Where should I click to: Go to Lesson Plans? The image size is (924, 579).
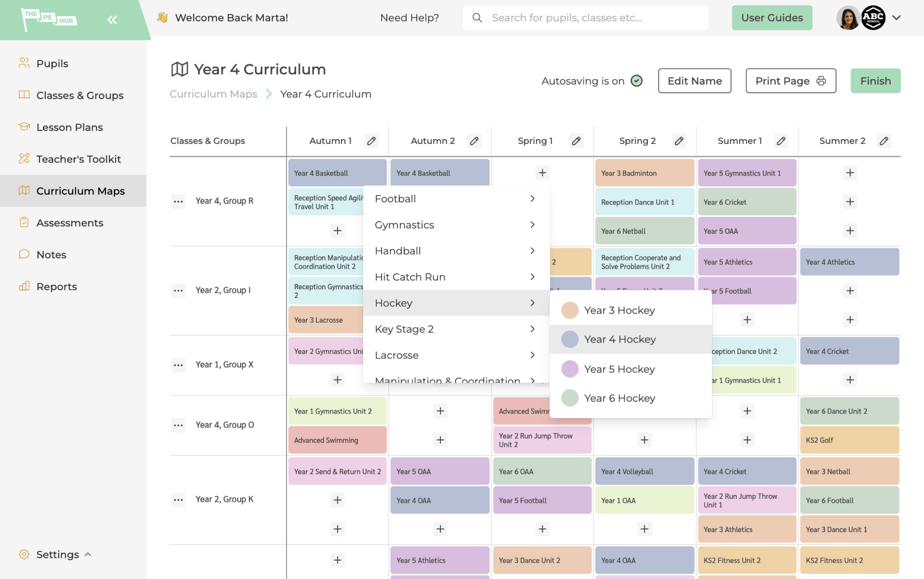[73, 127]
